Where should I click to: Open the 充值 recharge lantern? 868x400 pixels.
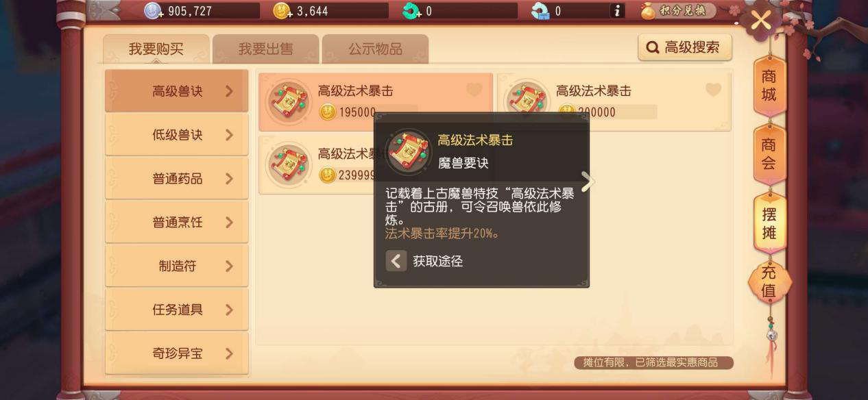(769, 282)
